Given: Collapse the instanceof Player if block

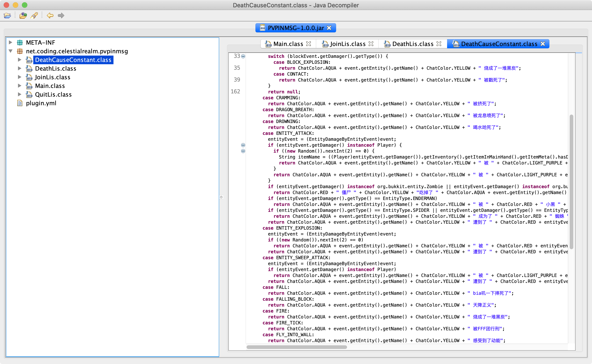Looking at the screenshot, I should [x=243, y=145].
